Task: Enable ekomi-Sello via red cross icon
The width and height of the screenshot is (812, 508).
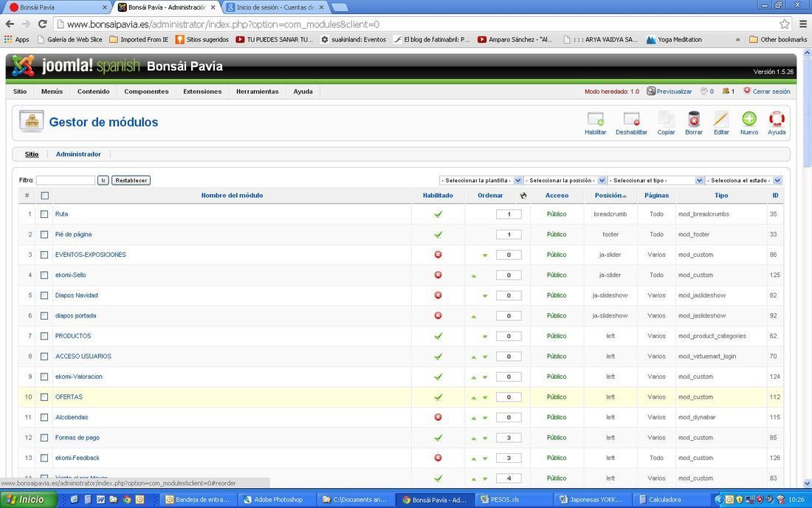Action: point(438,275)
